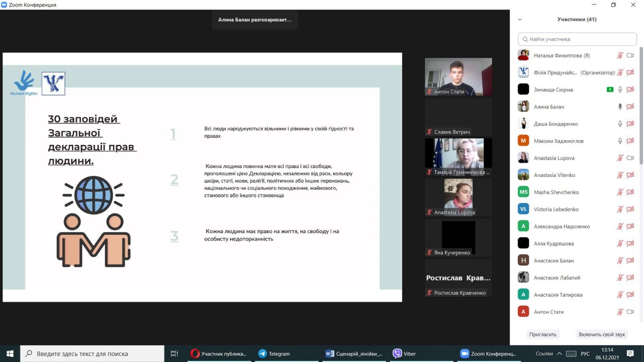Click Даша Бондаренко's microphone icon
This screenshot has width=644, height=362.
(x=620, y=124)
